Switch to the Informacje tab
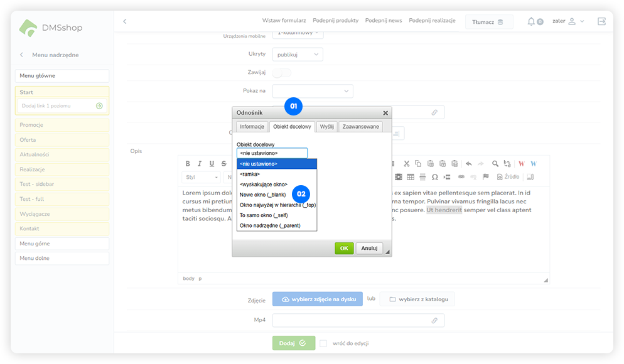Image resolution: width=624 pixels, height=364 pixels. coord(252,127)
